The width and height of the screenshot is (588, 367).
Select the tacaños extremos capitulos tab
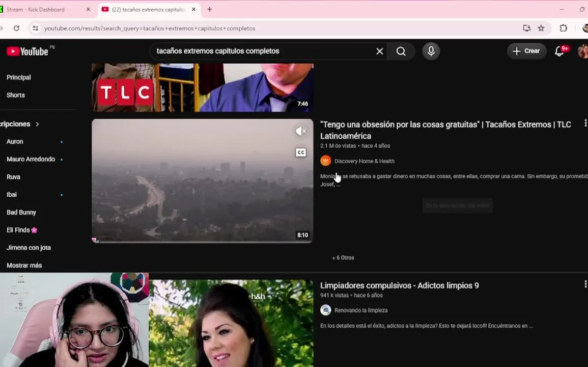[149, 9]
